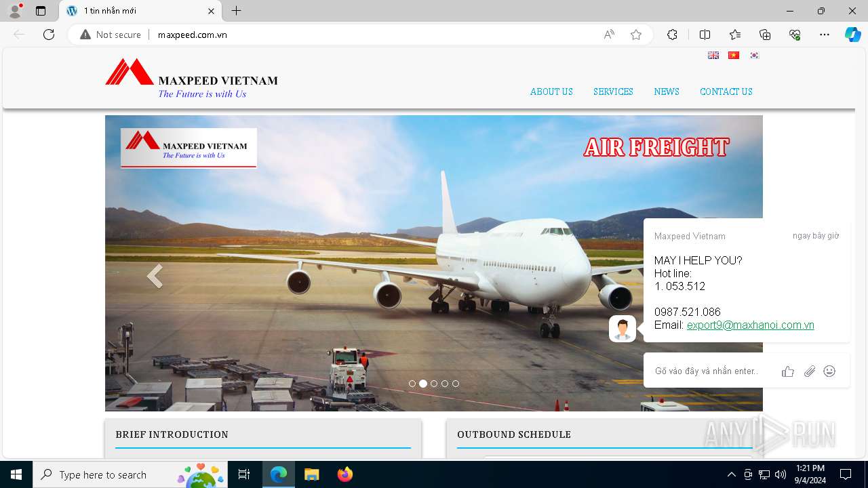
Task: Open the notification center icon
Action: tap(846, 474)
